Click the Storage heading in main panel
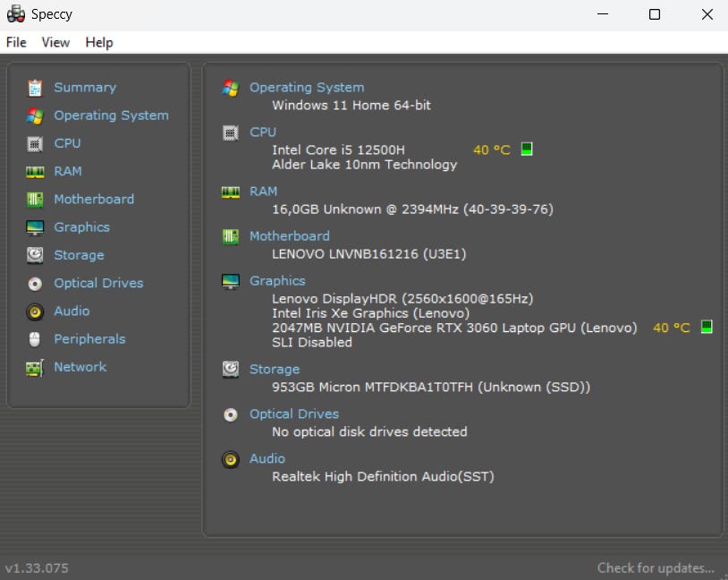Viewport: 728px width, 580px height. click(275, 369)
